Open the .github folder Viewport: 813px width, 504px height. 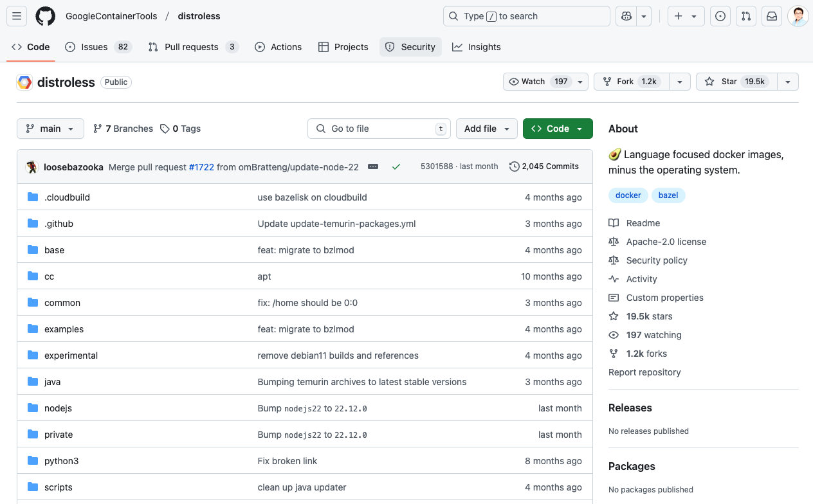point(59,224)
